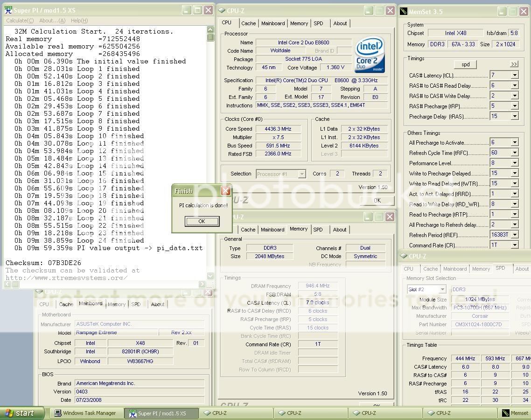The image size is (531, 420).
Task: Open Command Rate (CR) dropdown in MemSet
Action: [x=514, y=245]
